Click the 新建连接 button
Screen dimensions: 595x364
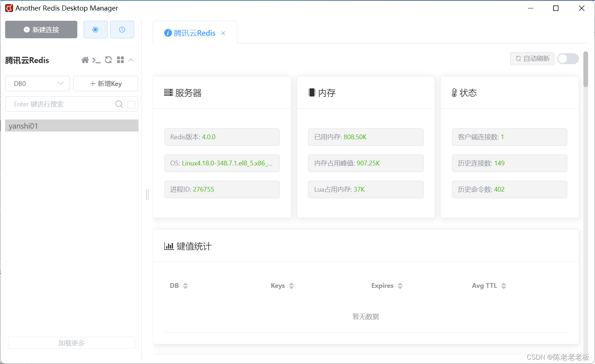click(41, 30)
